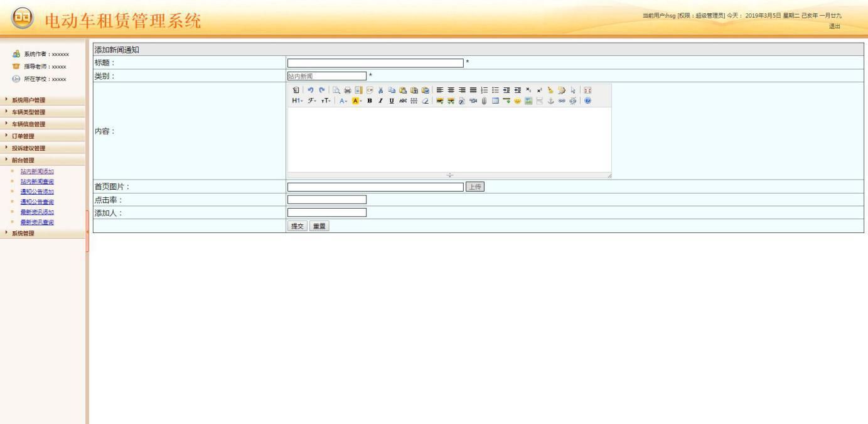Image resolution: width=868 pixels, height=424 pixels.
Task: Expand the 车辆信息管理 menu
Action: 43,124
